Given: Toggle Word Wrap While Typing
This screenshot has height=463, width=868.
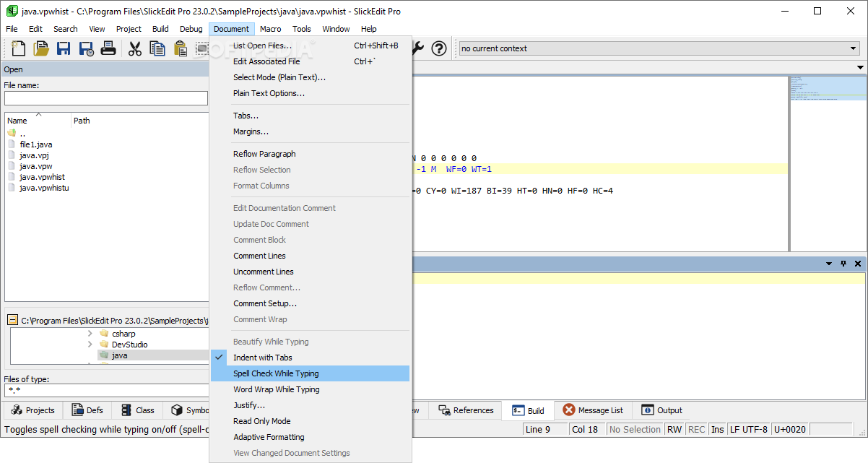Looking at the screenshot, I should [310, 389].
